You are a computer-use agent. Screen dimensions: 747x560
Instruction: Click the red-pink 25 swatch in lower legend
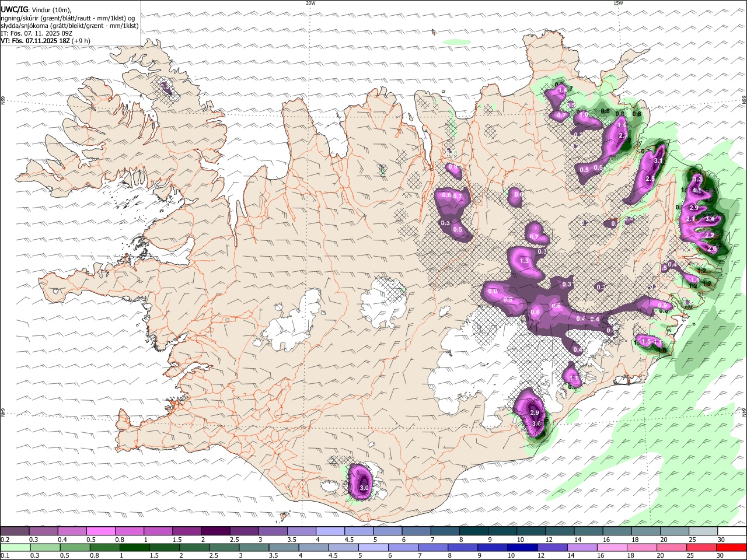702,548
